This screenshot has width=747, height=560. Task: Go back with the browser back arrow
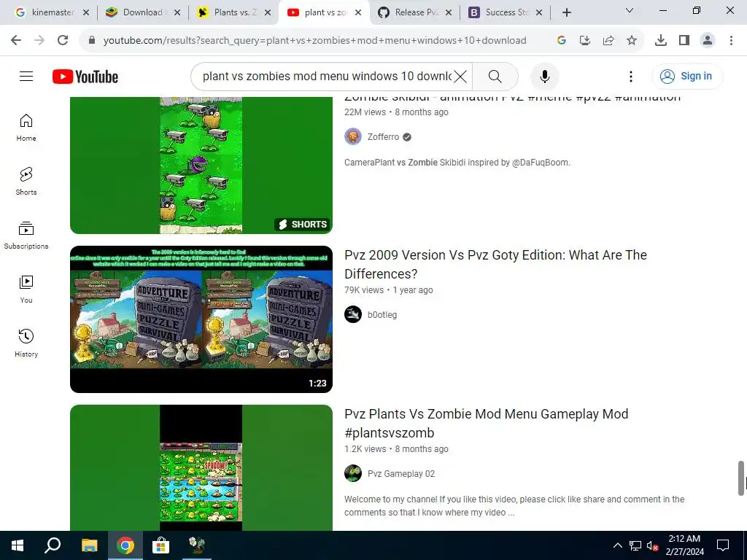coord(16,40)
